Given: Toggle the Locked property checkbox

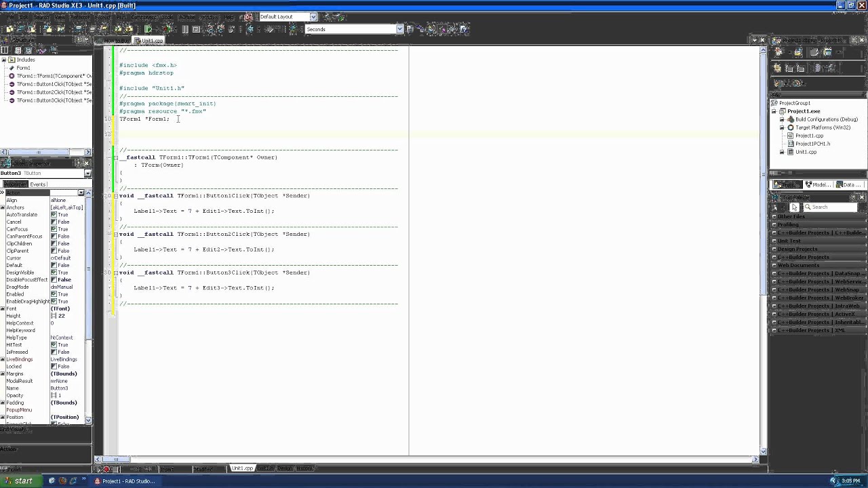Looking at the screenshot, I should pyautogui.click(x=54, y=367).
